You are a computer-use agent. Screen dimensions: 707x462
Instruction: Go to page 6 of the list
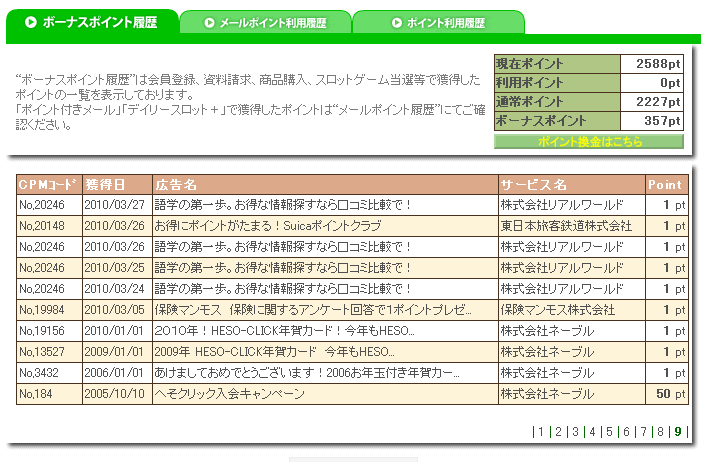[626, 432]
